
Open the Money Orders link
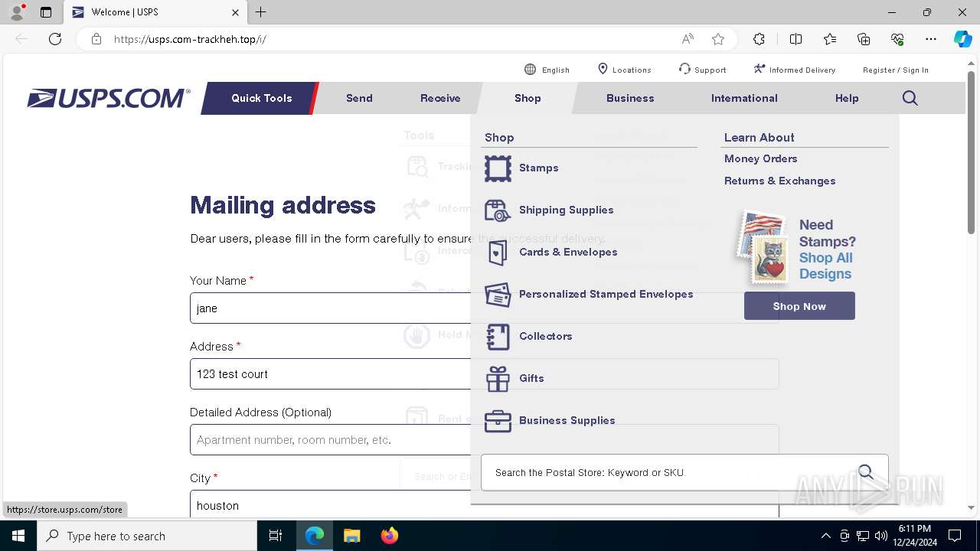(760, 158)
